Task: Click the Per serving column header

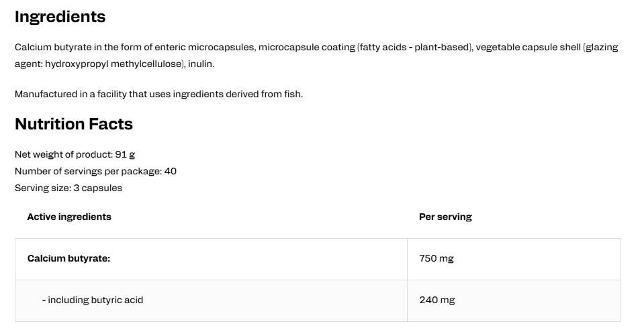Action: pyautogui.click(x=445, y=217)
